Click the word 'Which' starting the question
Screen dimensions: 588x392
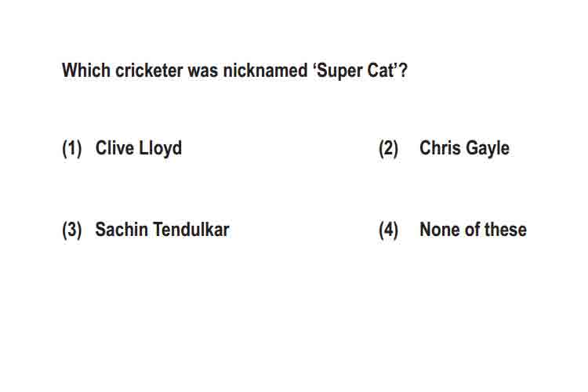pos(86,71)
